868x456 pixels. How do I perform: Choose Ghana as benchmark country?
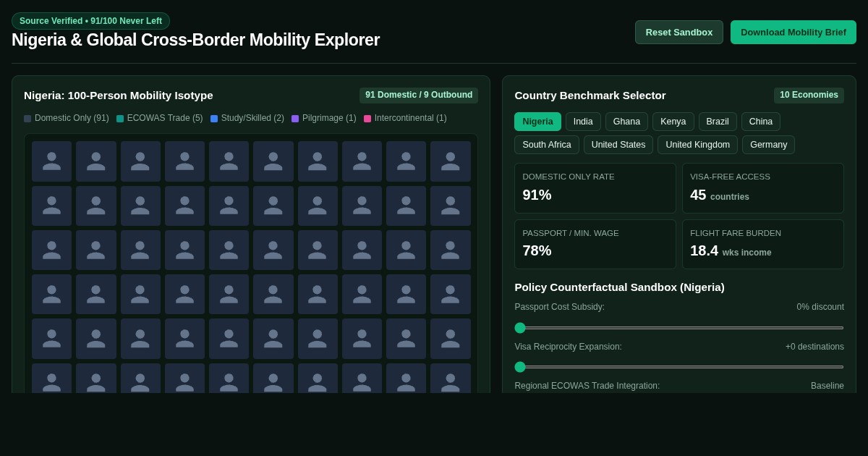coord(626,122)
